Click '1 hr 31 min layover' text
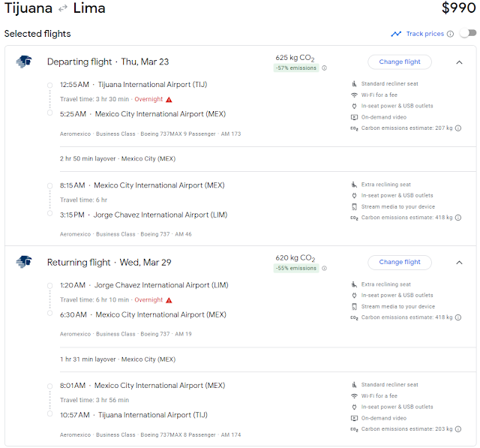The image size is (480, 448). click(x=88, y=359)
